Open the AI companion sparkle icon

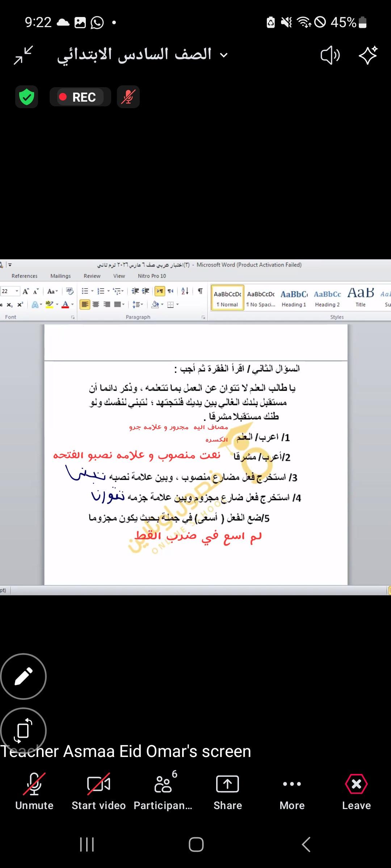(x=368, y=55)
